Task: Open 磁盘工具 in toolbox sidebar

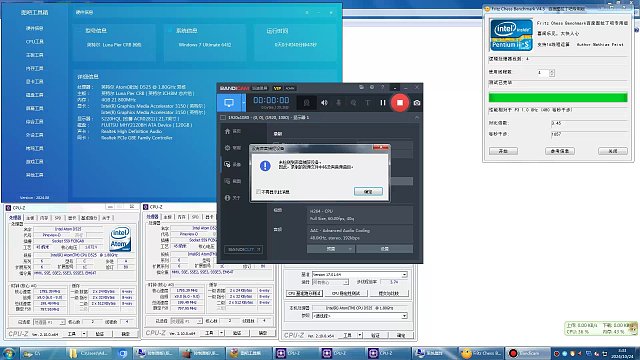Action: coord(34,95)
